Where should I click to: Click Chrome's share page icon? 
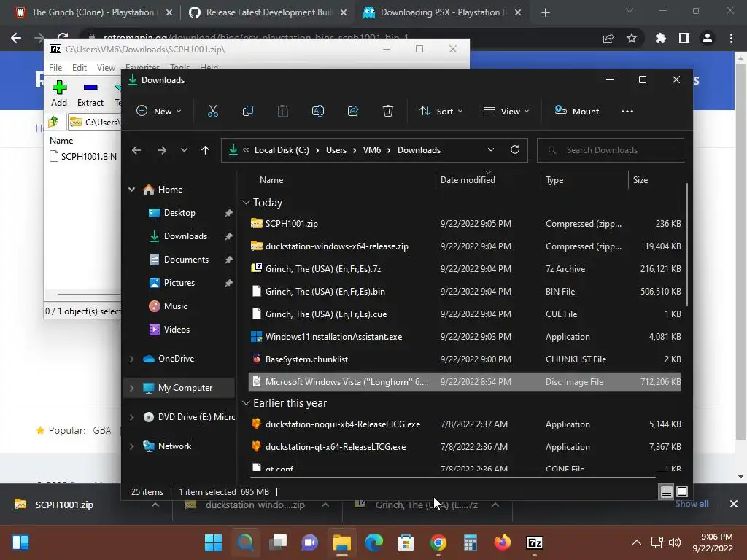pyautogui.click(x=608, y=38)
